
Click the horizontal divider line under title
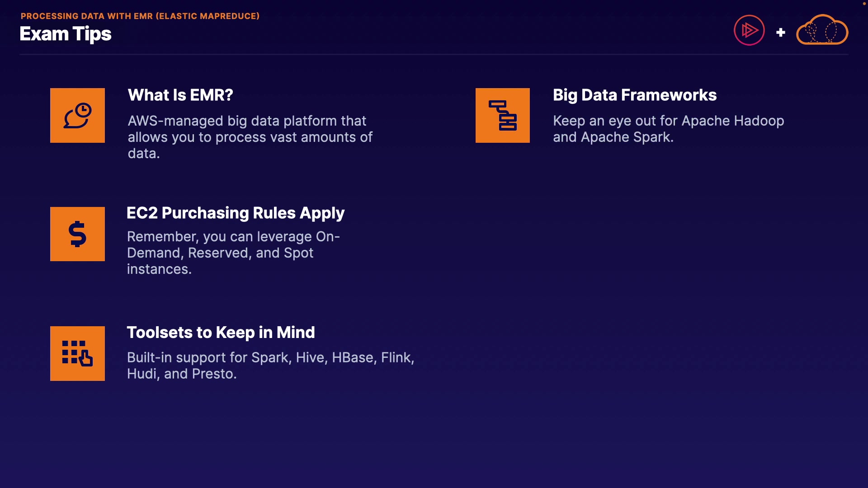[434, 55]
